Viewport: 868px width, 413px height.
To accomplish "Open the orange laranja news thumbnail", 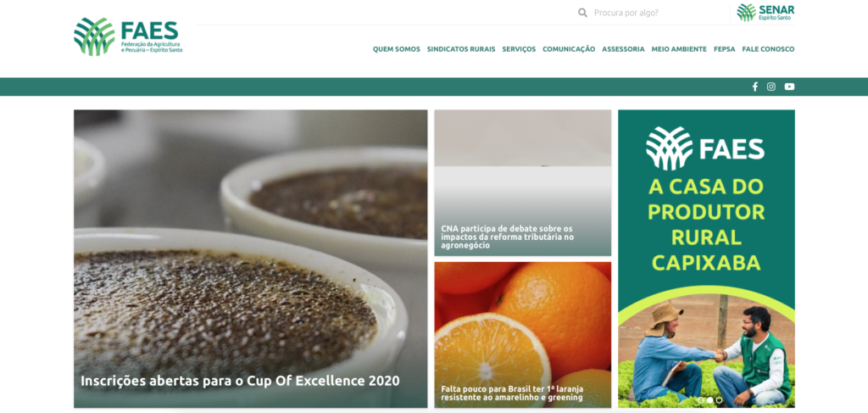I will 522,335.
